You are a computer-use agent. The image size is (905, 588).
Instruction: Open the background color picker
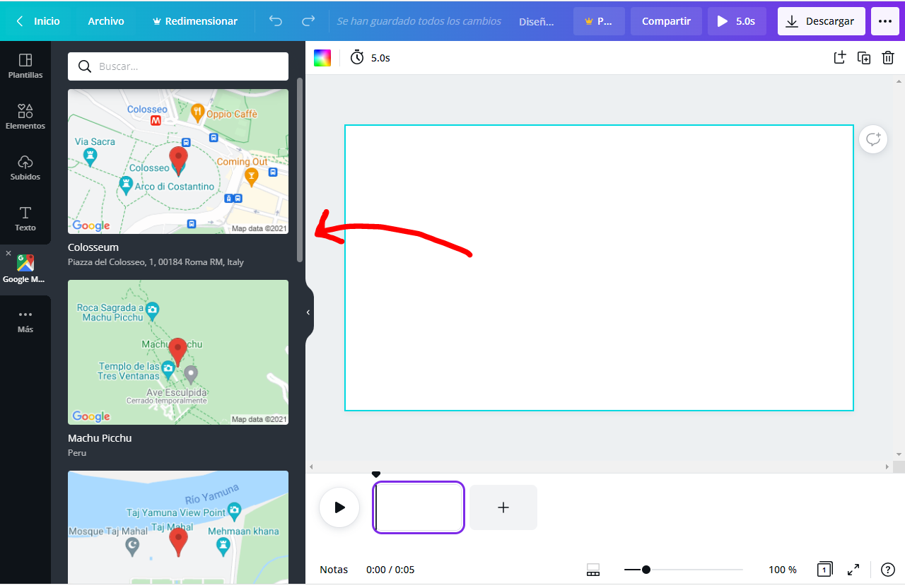coord(322,58)
